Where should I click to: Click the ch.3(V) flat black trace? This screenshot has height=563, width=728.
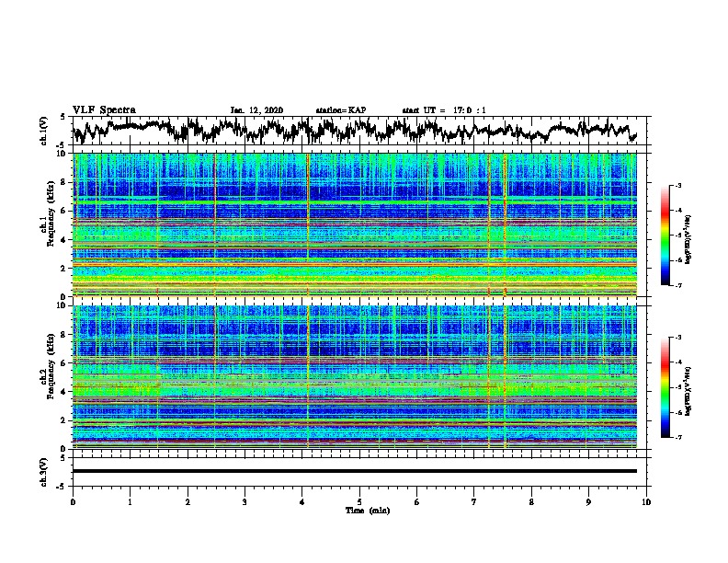pyautogui.click(x=355, y=471)
